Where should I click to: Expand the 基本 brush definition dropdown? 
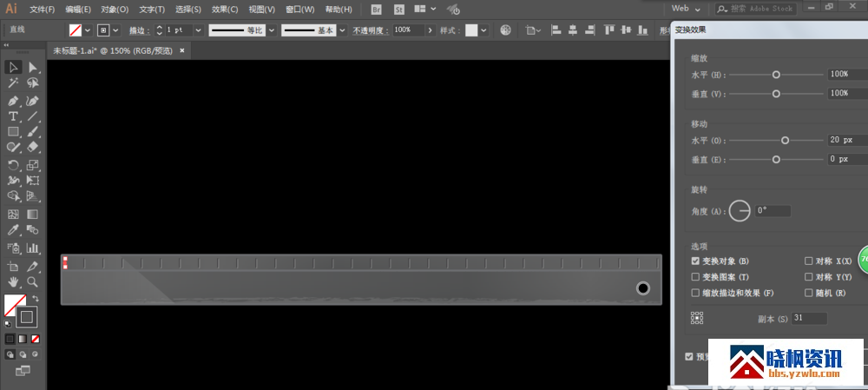[341, 30]
